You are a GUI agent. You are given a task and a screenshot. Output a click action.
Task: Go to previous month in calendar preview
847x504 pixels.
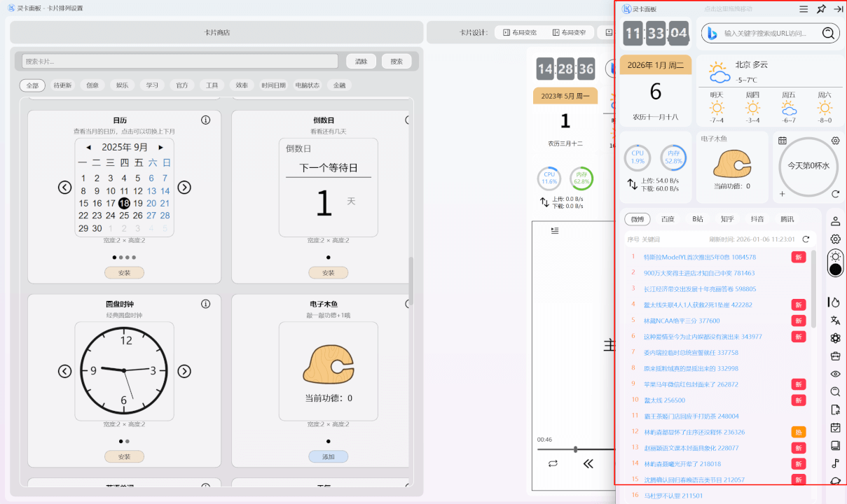click(88, 148)
